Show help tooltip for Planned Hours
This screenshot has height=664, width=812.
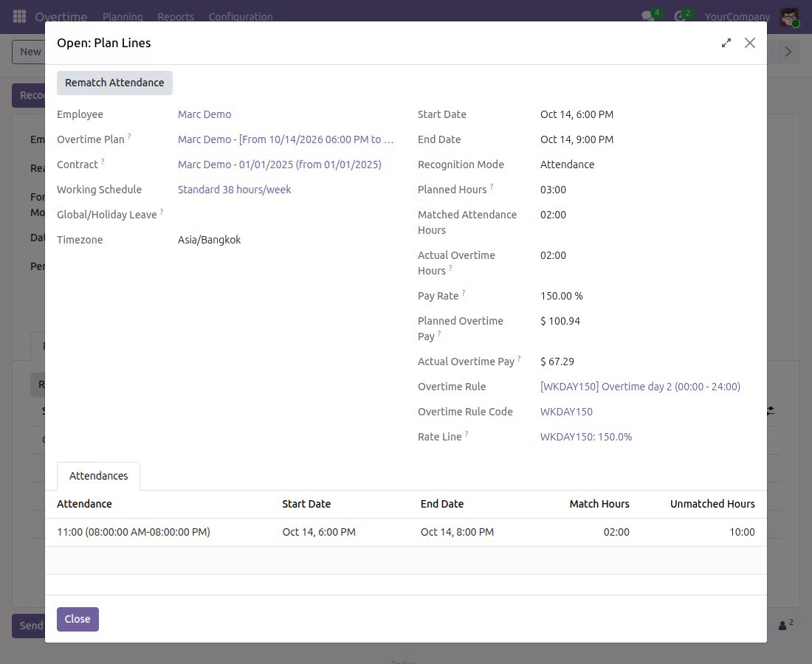click(x=492, y=187)
